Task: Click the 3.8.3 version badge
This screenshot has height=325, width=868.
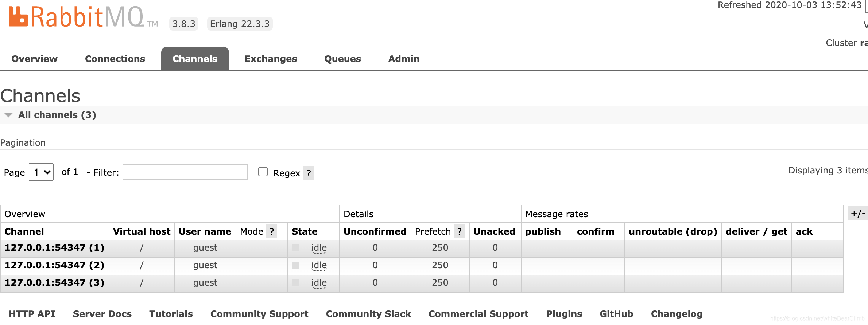Action: 184,24
